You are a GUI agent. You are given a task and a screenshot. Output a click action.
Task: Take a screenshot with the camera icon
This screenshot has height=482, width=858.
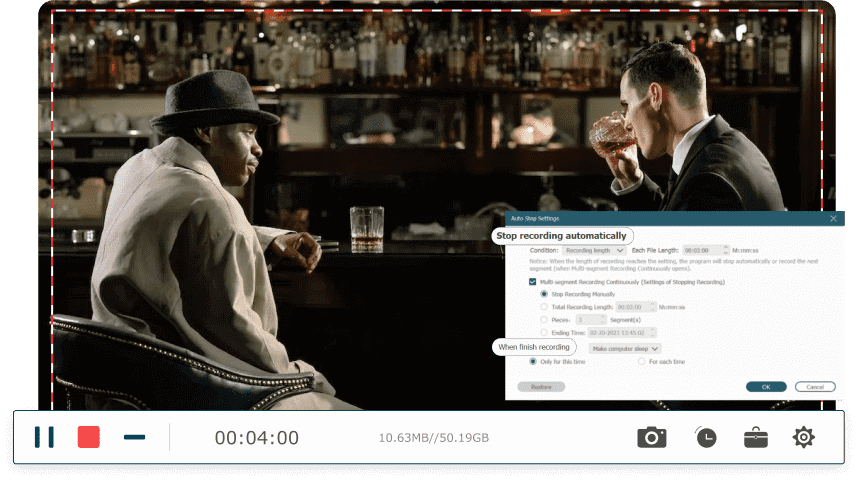click(652, 438)
